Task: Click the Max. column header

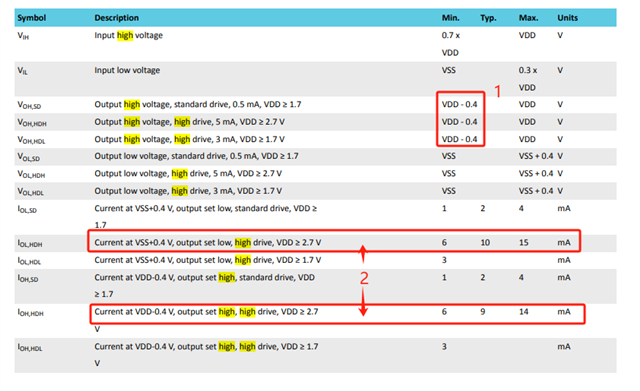Action: 528,18
